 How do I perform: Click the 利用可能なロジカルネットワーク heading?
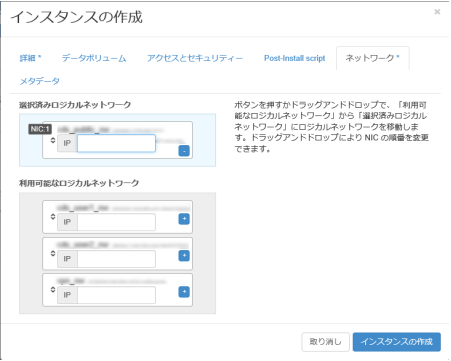pyautogui.click(x=79, y=183)
